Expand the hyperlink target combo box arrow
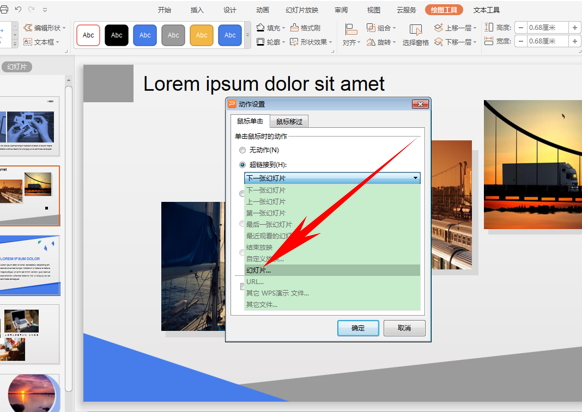The width and height of the screenshot is (582, 412). click(x=415, y=178)
